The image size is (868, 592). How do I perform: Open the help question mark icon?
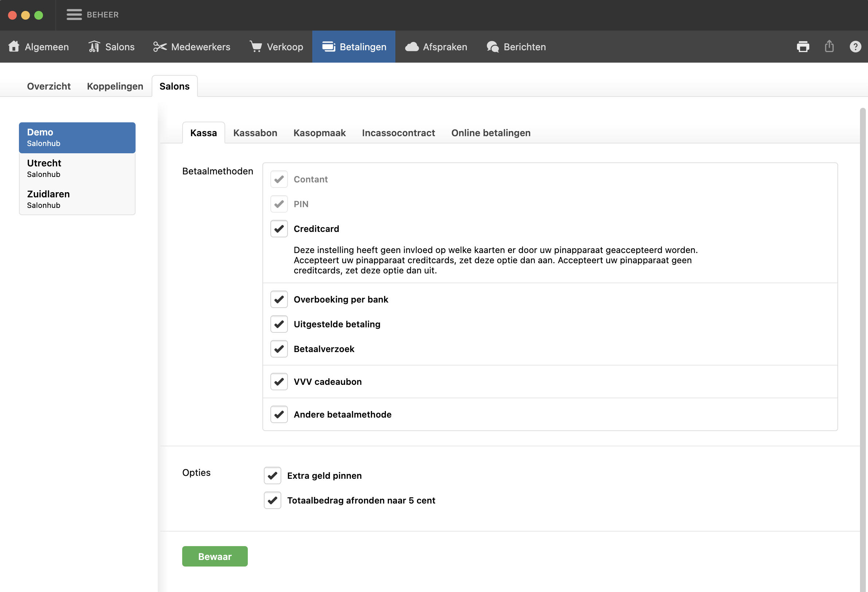pos(855,47)
